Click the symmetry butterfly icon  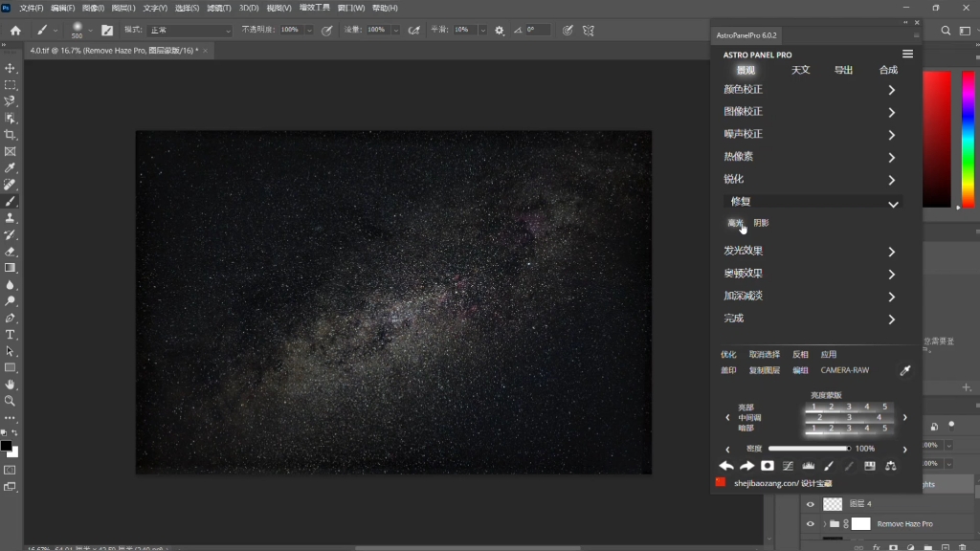tap(589, 30)
